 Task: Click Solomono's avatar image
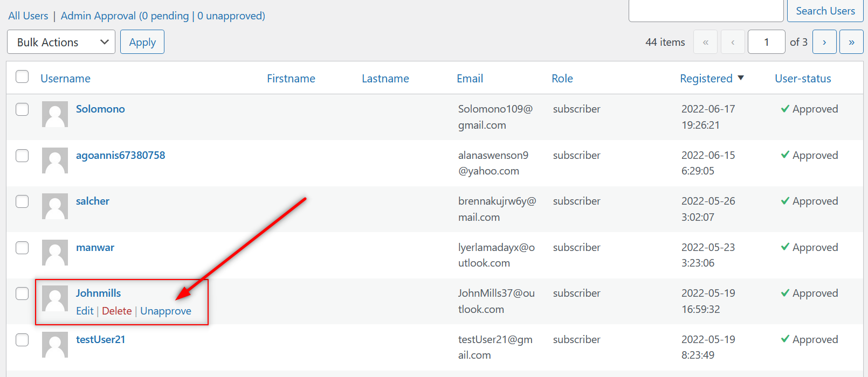[55, 114]
